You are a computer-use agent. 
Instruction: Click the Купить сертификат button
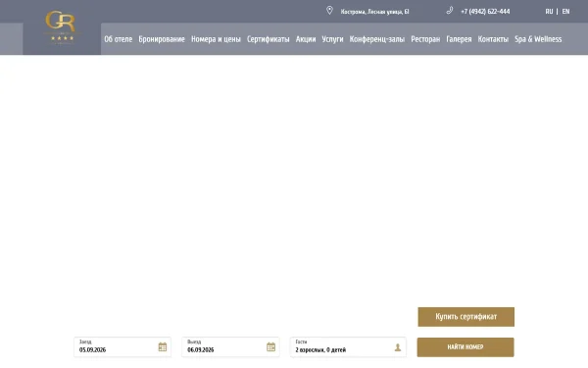[x=466, y=317]
